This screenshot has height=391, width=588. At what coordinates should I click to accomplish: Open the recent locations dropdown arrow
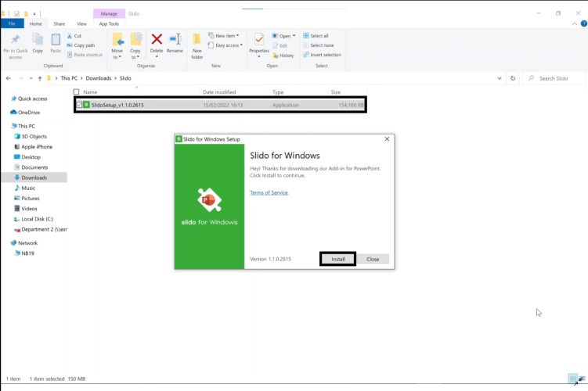pyautogui.click(x=31, y=78)
